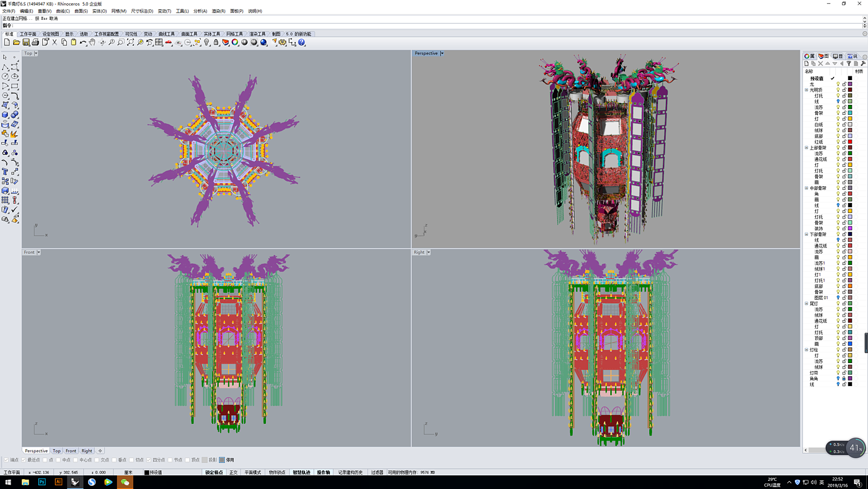Click the blue Help question mark icon
Image resolution: width=868 pixels, height=489 pixels.
(301, 42)
